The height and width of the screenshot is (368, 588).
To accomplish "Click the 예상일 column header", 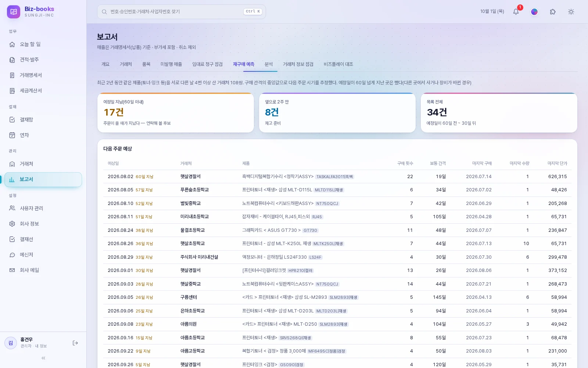I will click(113, 163).
